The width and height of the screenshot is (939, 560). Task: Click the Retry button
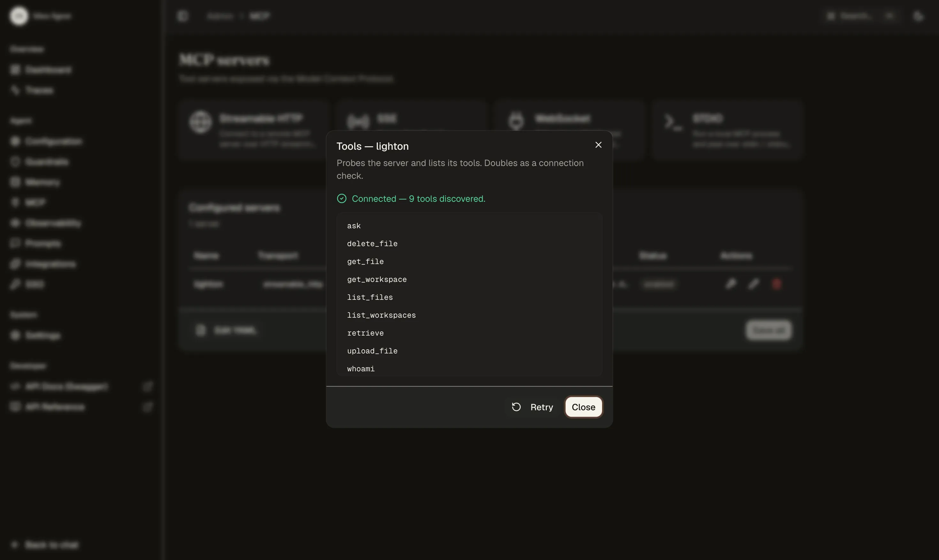coord(532,407)
